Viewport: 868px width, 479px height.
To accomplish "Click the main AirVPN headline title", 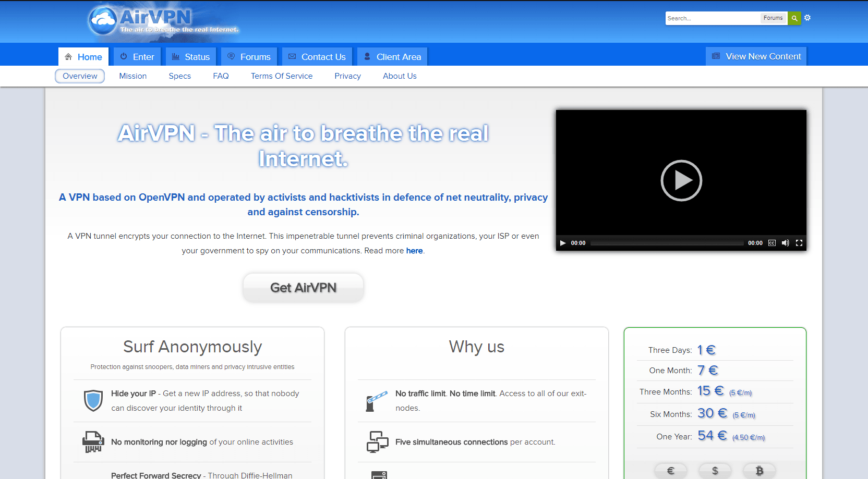I will pyautogui.click(x=303, y=146).
